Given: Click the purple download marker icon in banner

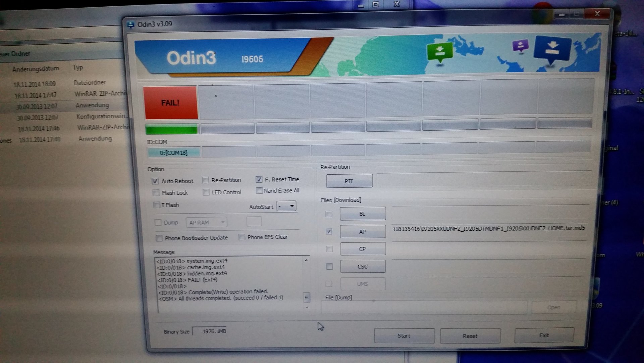Looking at the screenshot, I should (x=520, y=46).
